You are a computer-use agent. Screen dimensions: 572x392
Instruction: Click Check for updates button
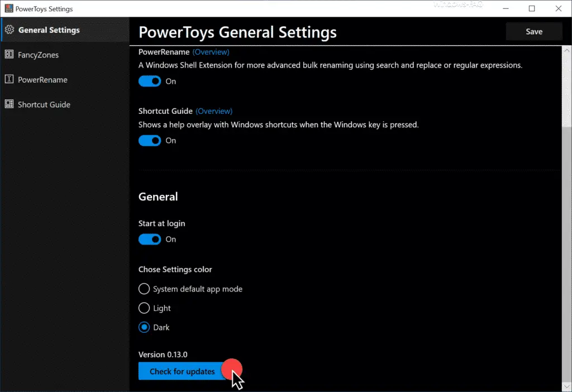coord(183,371)
